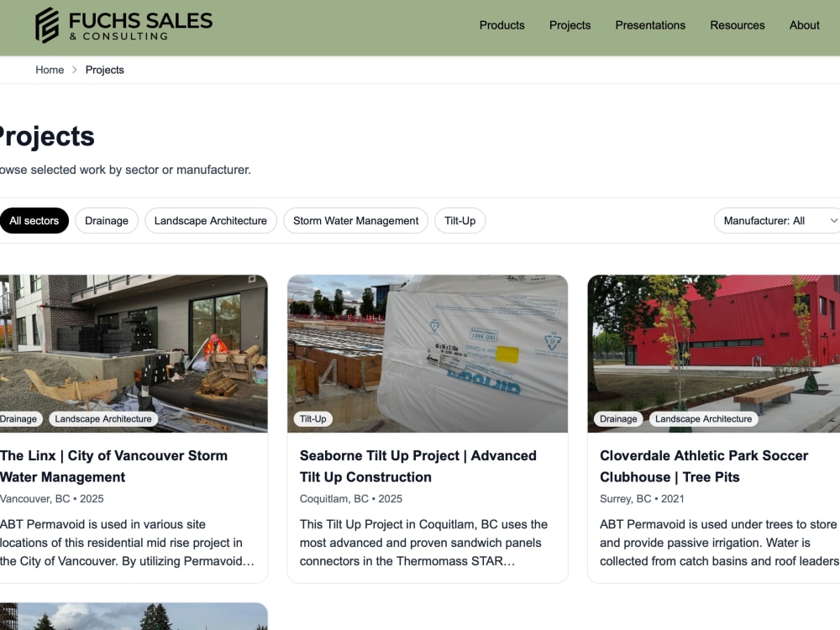840x630 pixels.
Task: Open the About navigation item
Action: point(804,25)
